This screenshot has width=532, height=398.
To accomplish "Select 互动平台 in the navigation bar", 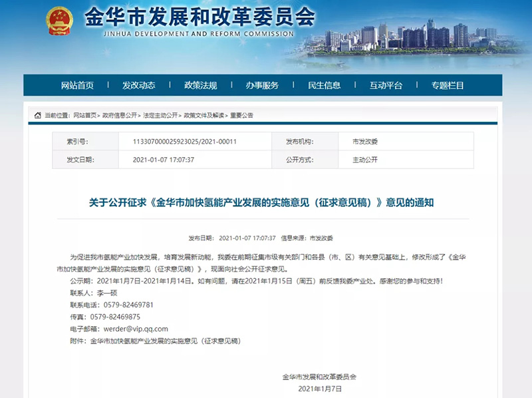I will tap(386, 85).
